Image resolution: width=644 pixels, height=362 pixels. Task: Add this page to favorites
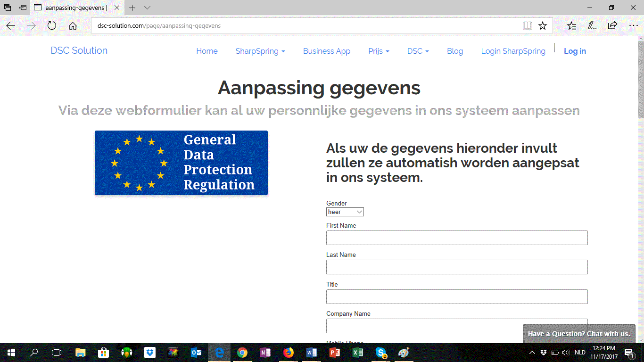point(542,26)
